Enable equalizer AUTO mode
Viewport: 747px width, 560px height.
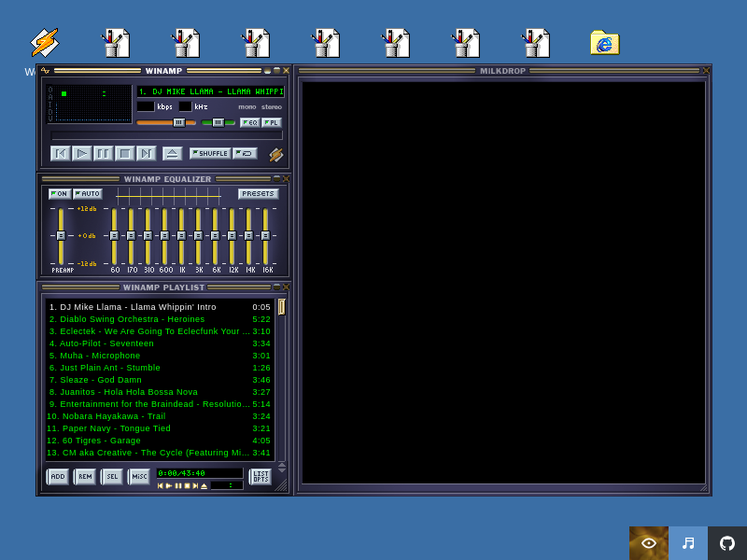[88, 194]
